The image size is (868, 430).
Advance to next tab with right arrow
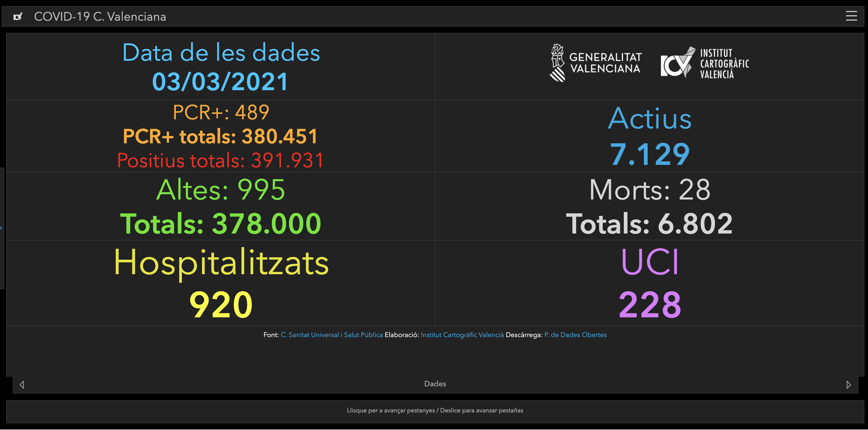849,384
